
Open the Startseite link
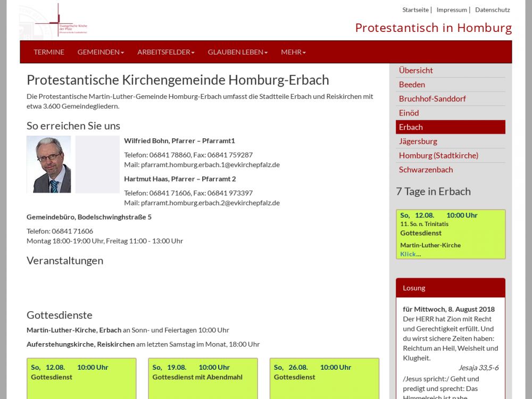click(x=415, y=10)
